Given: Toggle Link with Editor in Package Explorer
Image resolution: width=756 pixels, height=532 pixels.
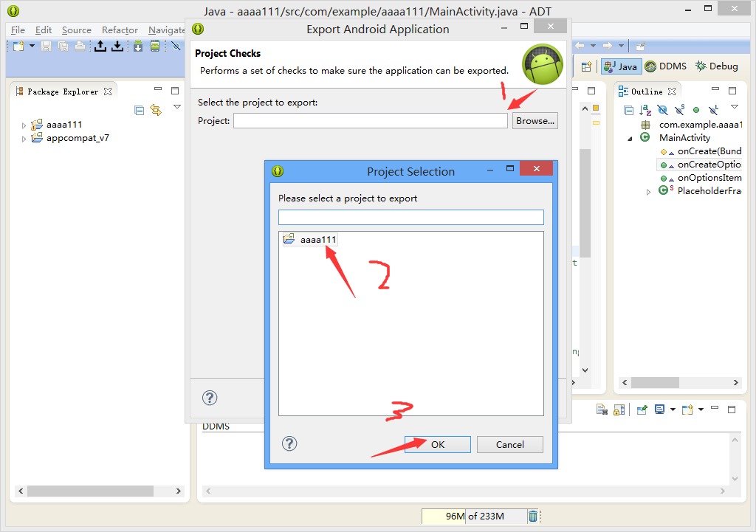Looking at the screenshot, I should click(156, 111).
